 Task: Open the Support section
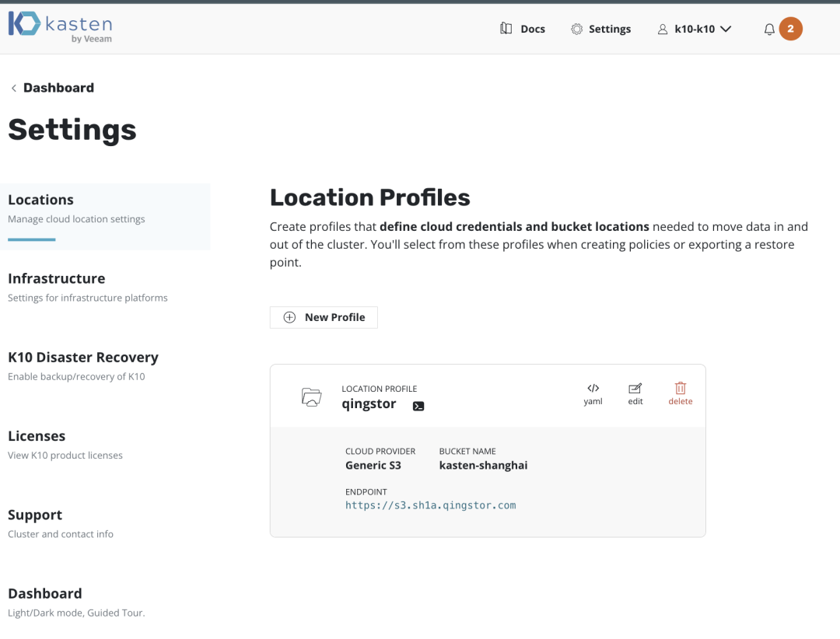tap(61, 524)
